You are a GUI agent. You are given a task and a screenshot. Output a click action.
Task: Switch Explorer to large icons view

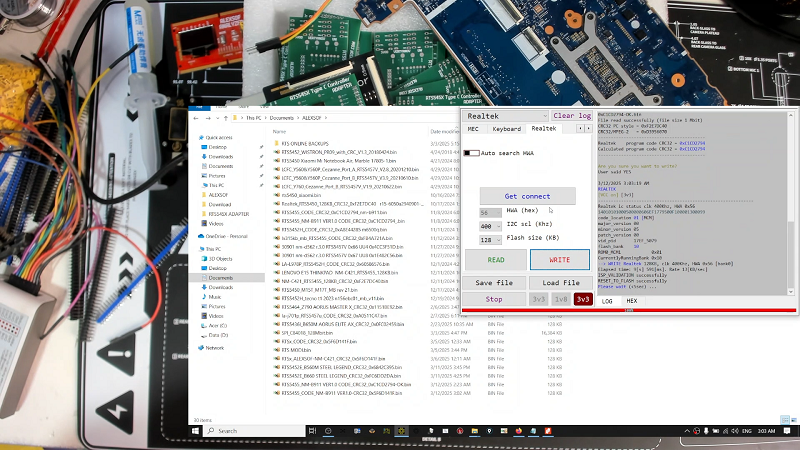pos(793,420)
